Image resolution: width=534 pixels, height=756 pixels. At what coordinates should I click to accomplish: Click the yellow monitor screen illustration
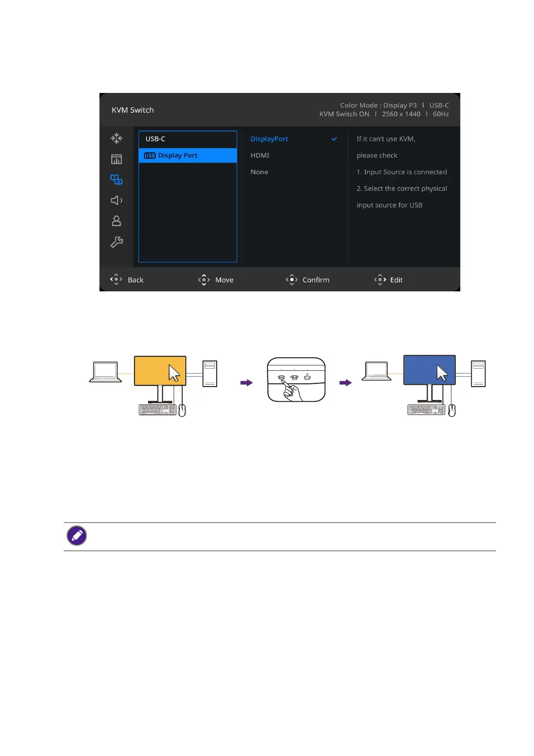(x=160, y=371)
